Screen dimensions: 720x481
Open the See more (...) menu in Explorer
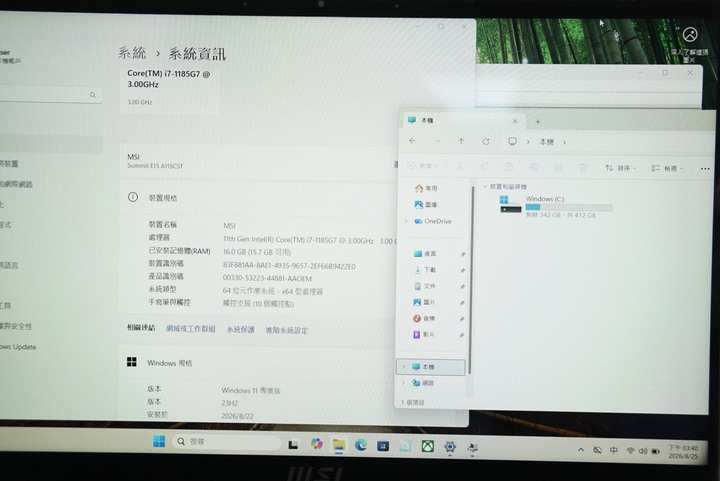(x=705, y=169)
